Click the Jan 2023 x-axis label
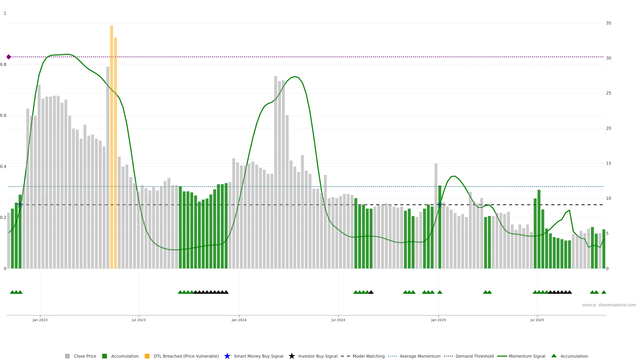 [40, 320]
